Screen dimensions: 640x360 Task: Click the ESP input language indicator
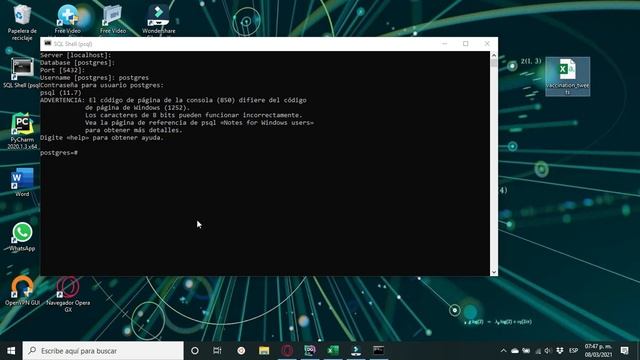(573, 351)
